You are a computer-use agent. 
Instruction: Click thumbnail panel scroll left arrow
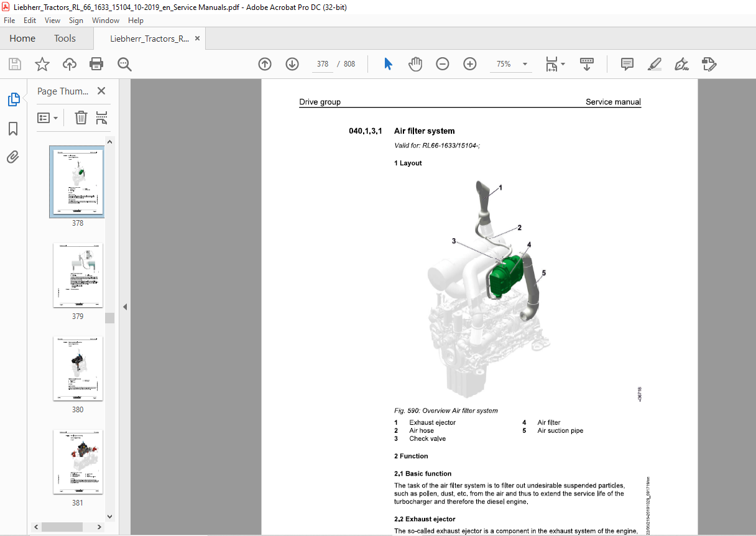point(37,526)
